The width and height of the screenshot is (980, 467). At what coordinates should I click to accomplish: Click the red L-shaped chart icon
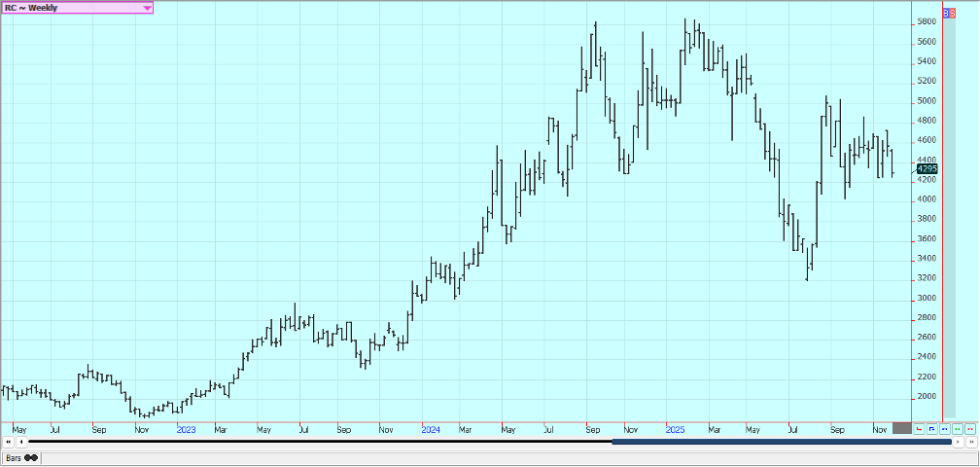tap(919, 428)
